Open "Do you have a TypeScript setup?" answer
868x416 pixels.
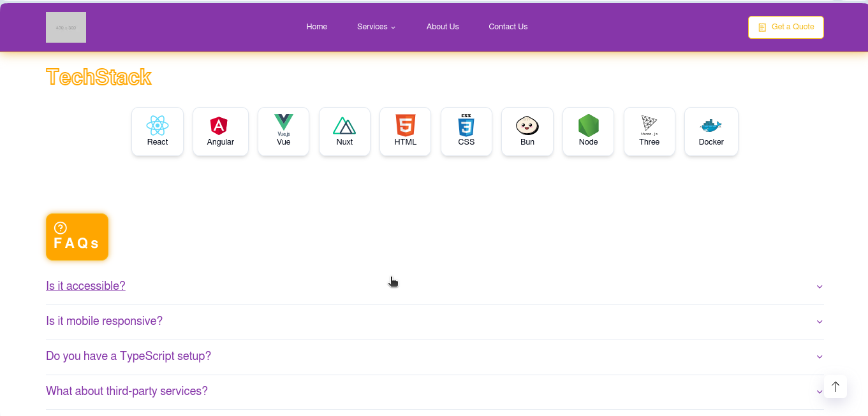tap(434, 356)
